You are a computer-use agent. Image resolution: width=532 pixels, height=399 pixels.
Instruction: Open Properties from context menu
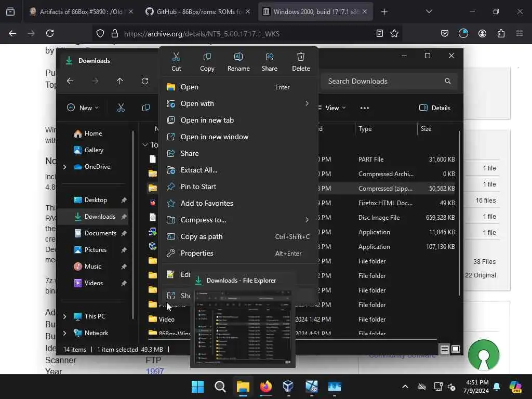239,253
